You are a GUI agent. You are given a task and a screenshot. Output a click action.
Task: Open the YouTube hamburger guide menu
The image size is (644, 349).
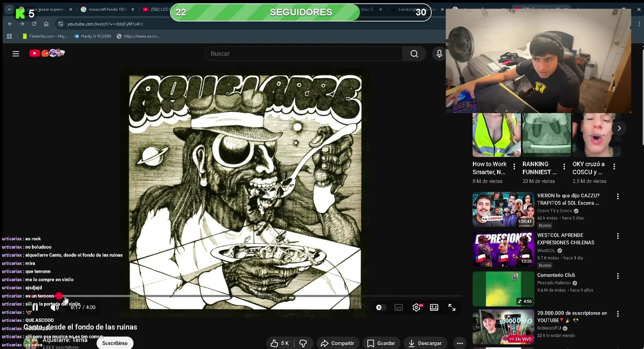[x=16, y=54]
